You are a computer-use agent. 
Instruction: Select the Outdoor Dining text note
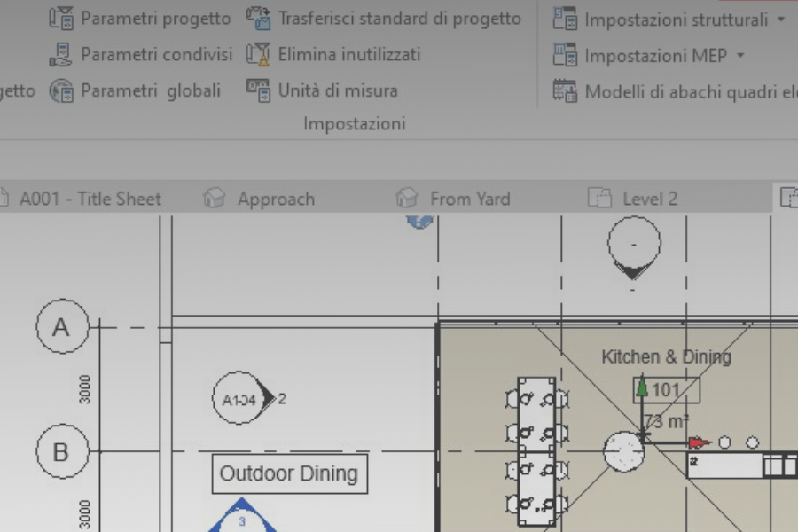(x=289, y=473)
